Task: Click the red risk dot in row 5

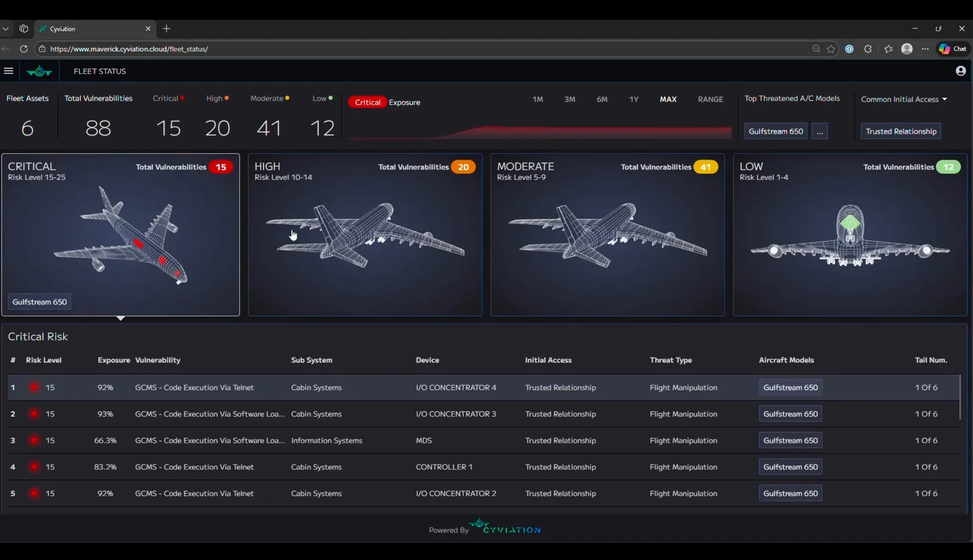Action: 34,493
